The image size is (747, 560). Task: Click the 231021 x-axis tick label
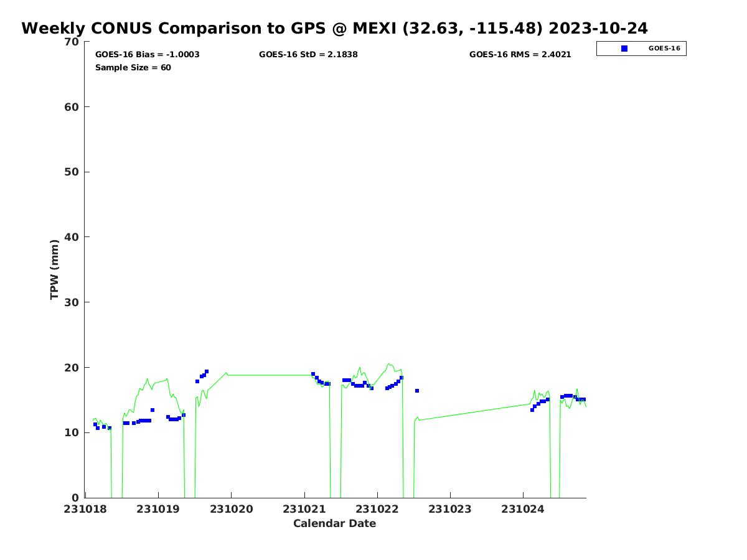(304, 509)
